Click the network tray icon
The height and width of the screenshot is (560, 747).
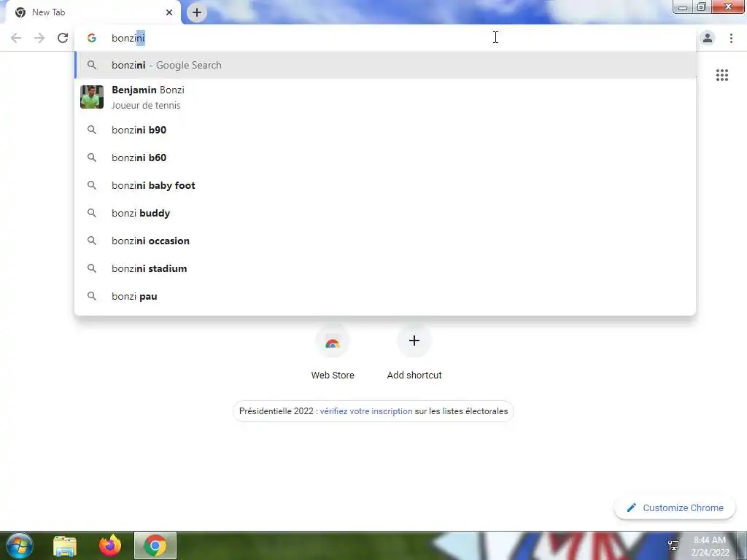(x=673, y=545)
